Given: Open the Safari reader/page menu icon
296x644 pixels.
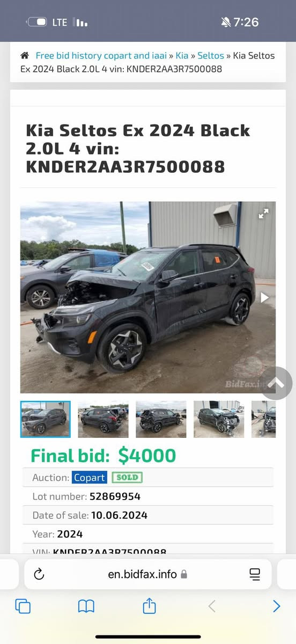Looking at the screenshot, I should tap(255, 575).
